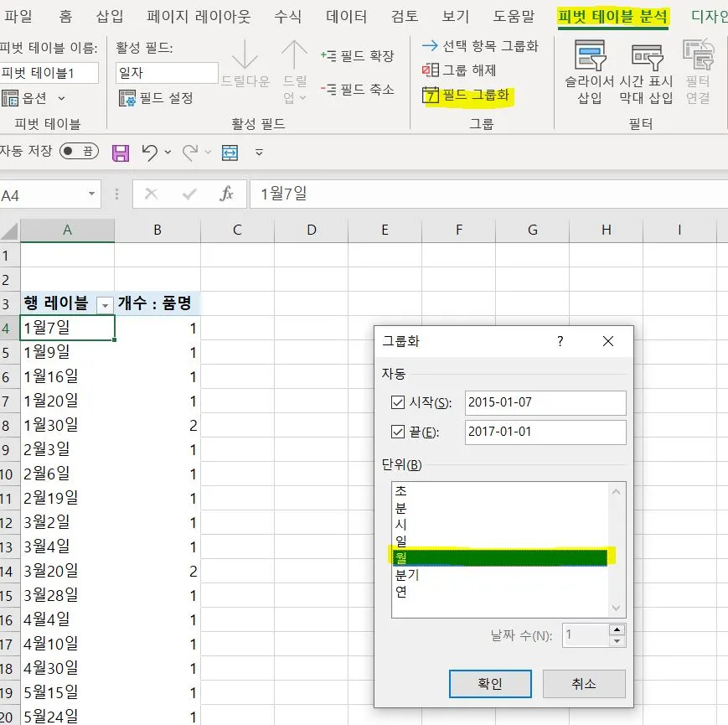Screen dimensions: 728x725
Task: Select 월 in the 단위 list
Action: pos(500,557)
